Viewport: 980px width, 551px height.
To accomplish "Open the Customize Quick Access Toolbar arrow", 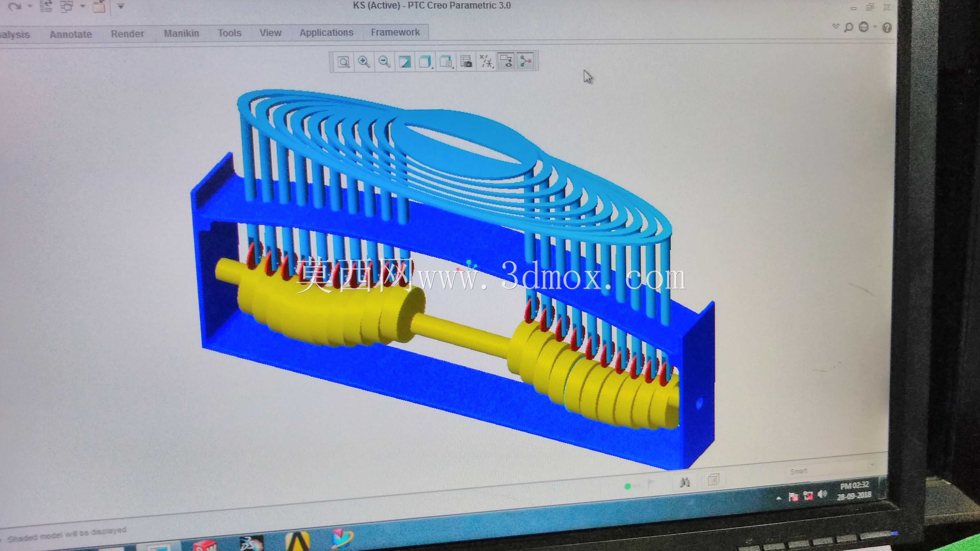I will (121, 6).
